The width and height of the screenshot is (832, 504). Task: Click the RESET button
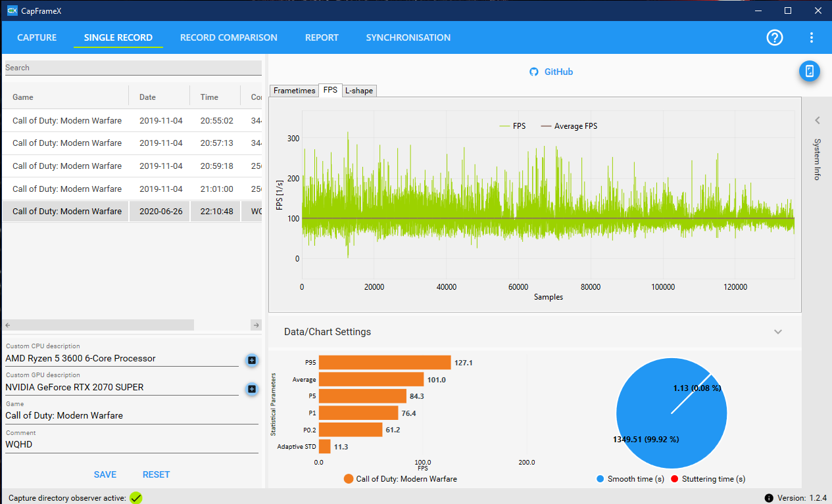[157, 474]
